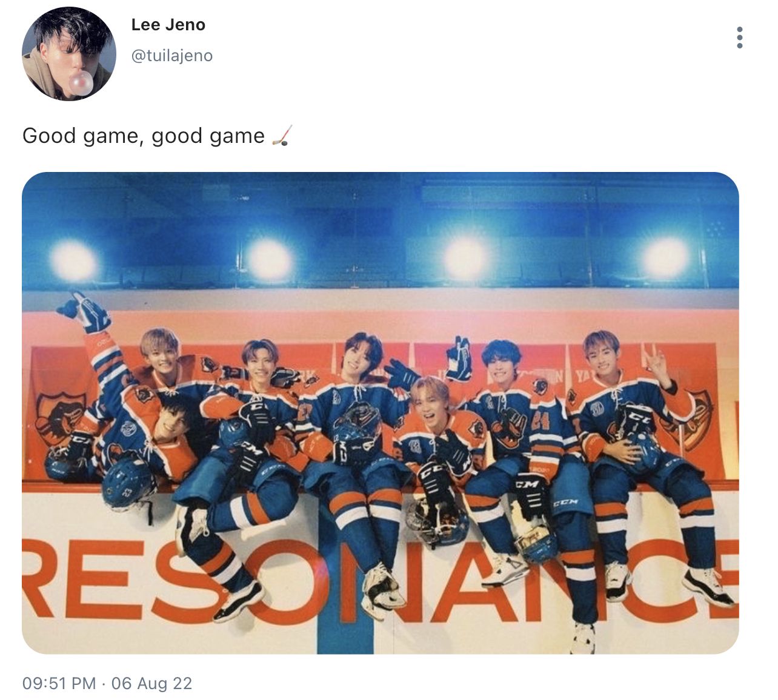Click Lee Jeno's profile avatar

click(69, 54)
